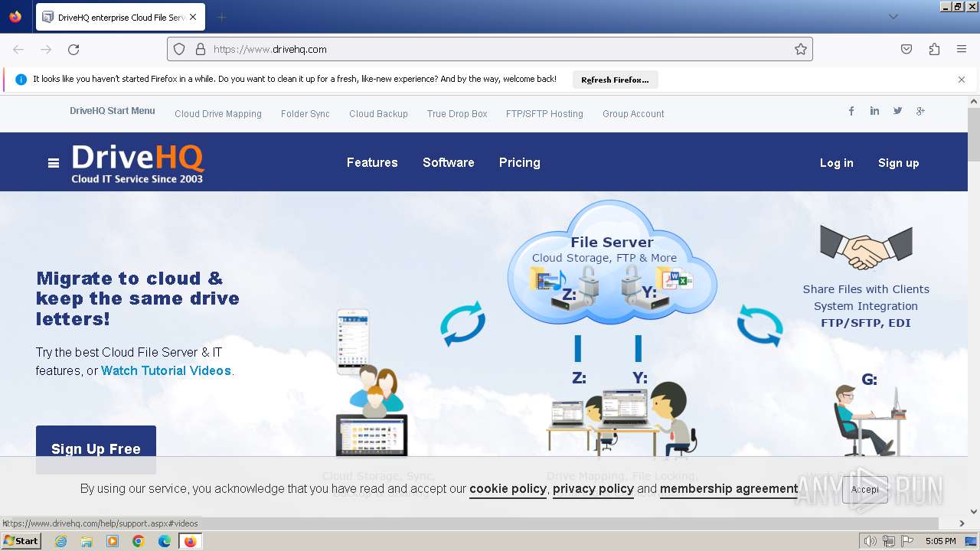The height and width of the screenshot is (551, 980).
Task: Open the file explorer taskbar icon
Action: pyautogui.click(x=87, y=541)
